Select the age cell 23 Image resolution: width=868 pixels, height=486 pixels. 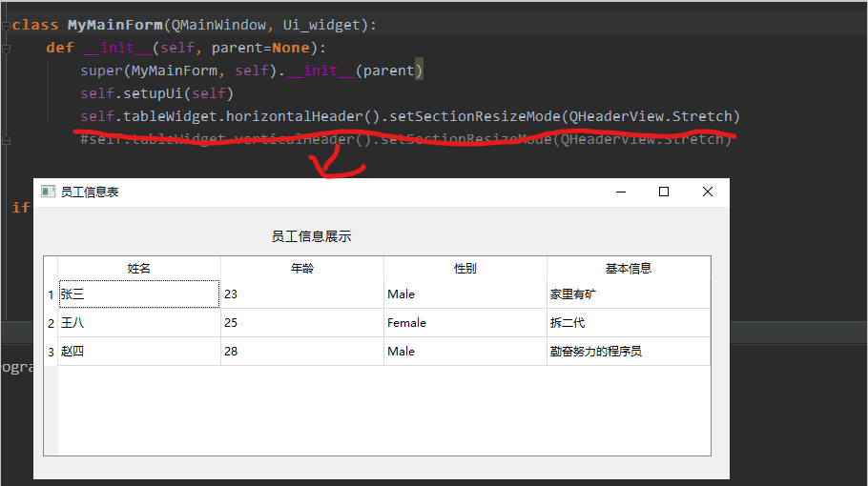tap(302, 294)
